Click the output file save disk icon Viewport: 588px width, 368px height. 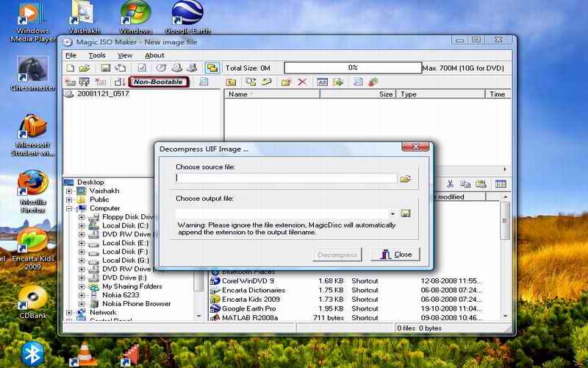coord(405,213)
